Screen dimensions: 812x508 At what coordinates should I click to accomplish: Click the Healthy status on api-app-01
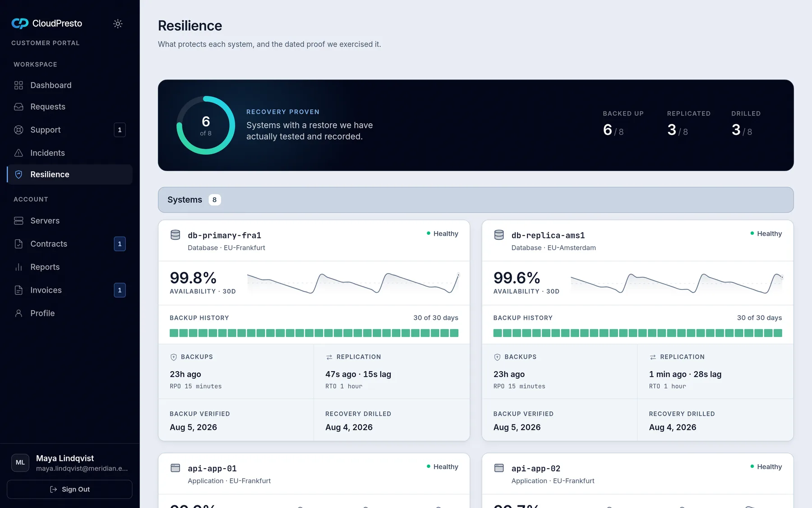[x=443, y=467]
